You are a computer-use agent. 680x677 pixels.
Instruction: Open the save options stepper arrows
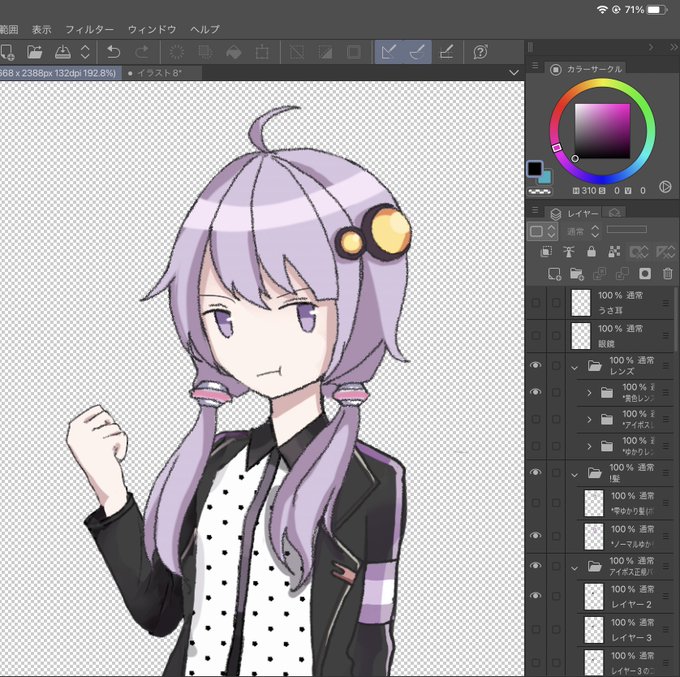(x=85, y=52)
